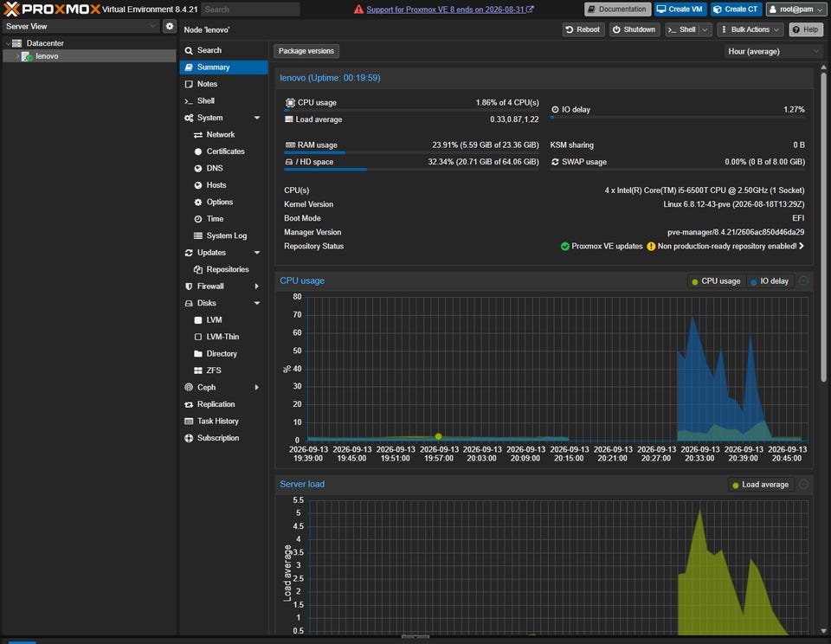This screenshot has width=831, height=644.
Task: Click the summary panel vertical scrollbar
Action: (823, 227)
